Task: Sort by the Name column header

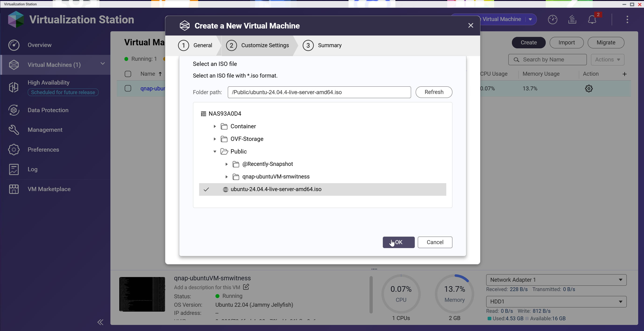Action: tap(148, 74)
